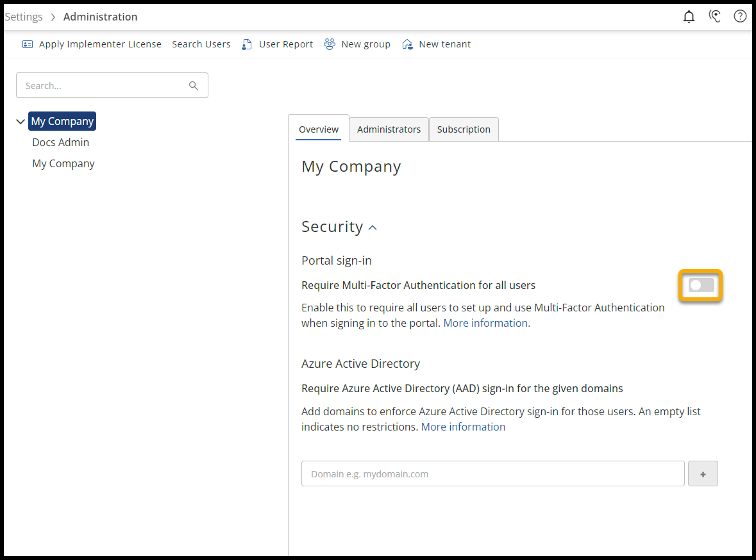Open the Subscription tab

point(464,129)
